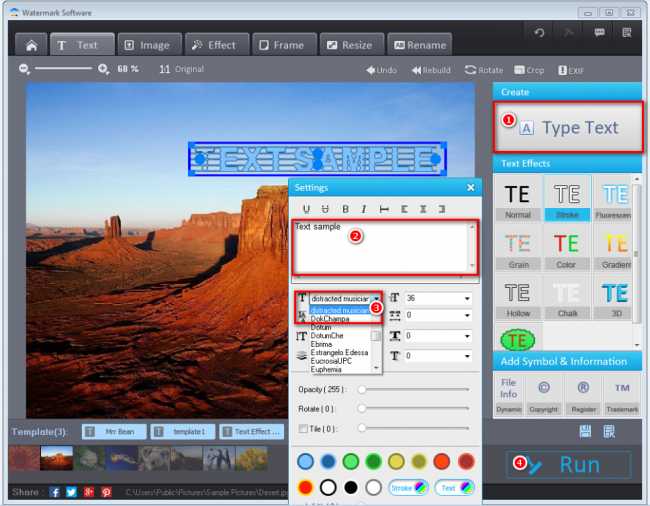Viewport: 650px width, 506px height.
Task: Open the font size 36 dropdown
Action: pyautogui.click(x=467, y=298)
